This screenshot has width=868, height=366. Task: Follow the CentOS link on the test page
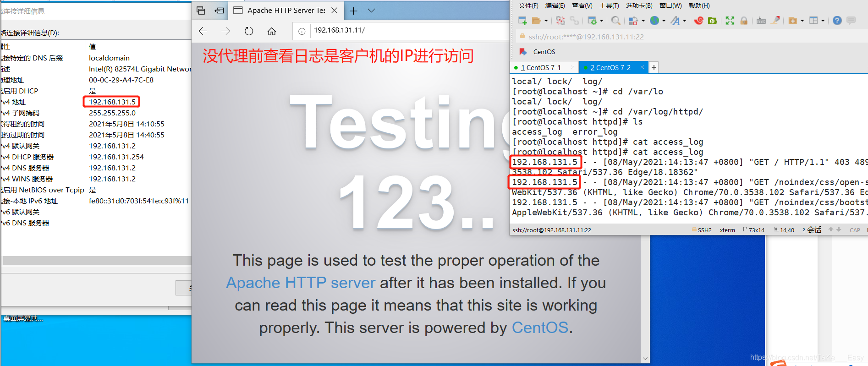tap(540, 328)
